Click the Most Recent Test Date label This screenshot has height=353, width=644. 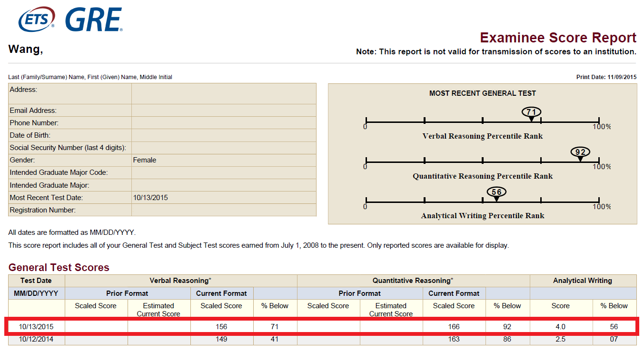[46, 198]
